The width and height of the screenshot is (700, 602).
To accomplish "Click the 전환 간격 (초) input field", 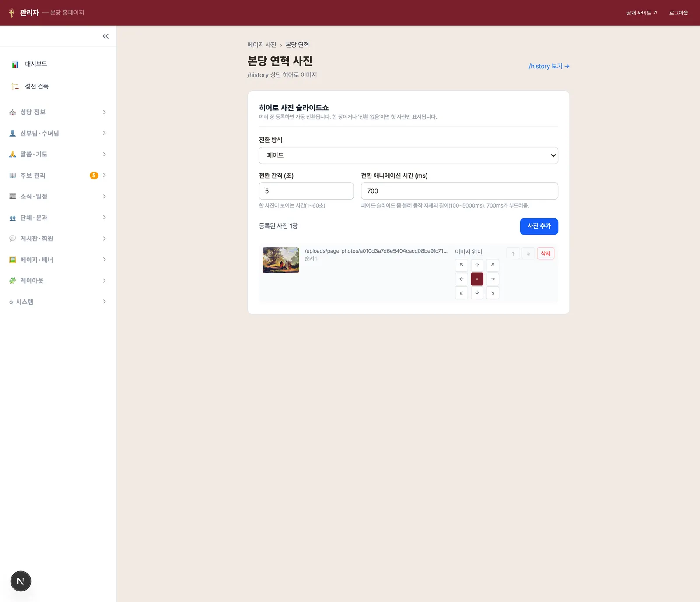I will click(306, 191).
